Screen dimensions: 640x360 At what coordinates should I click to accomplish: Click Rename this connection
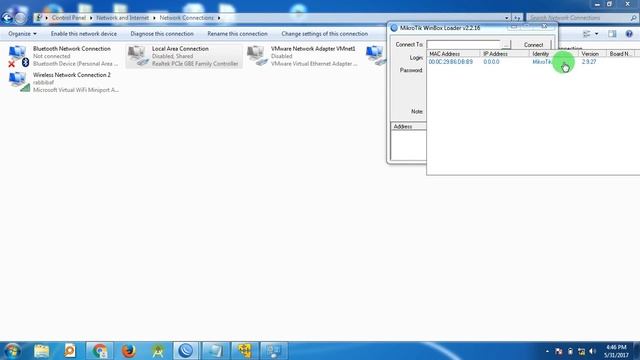238,34
